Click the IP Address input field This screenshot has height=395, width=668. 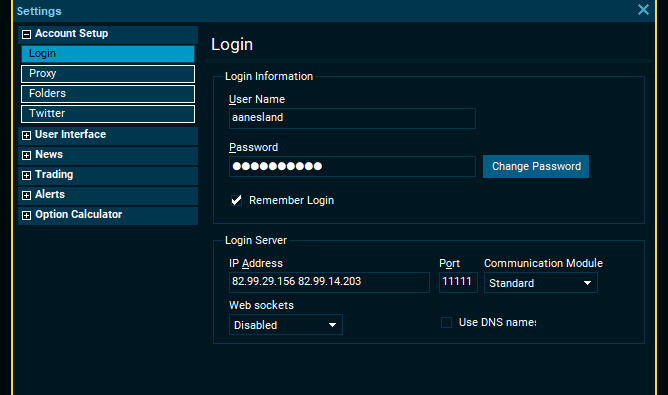coord(329,282)
